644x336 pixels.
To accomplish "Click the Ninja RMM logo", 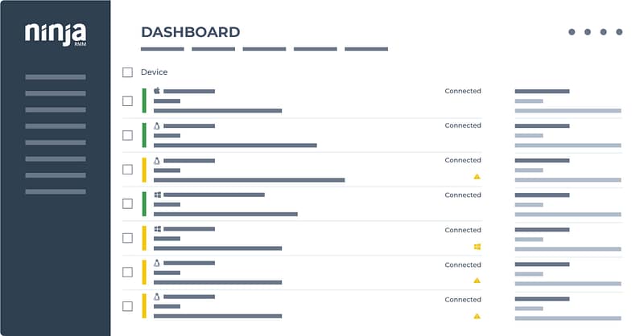I will click(55, 34).
